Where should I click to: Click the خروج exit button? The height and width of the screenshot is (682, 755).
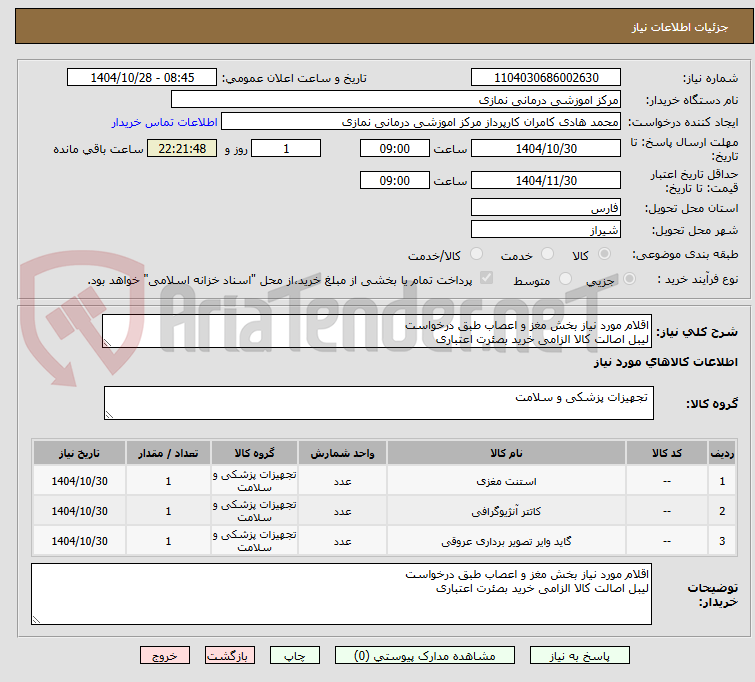click(x=165, y=656)
